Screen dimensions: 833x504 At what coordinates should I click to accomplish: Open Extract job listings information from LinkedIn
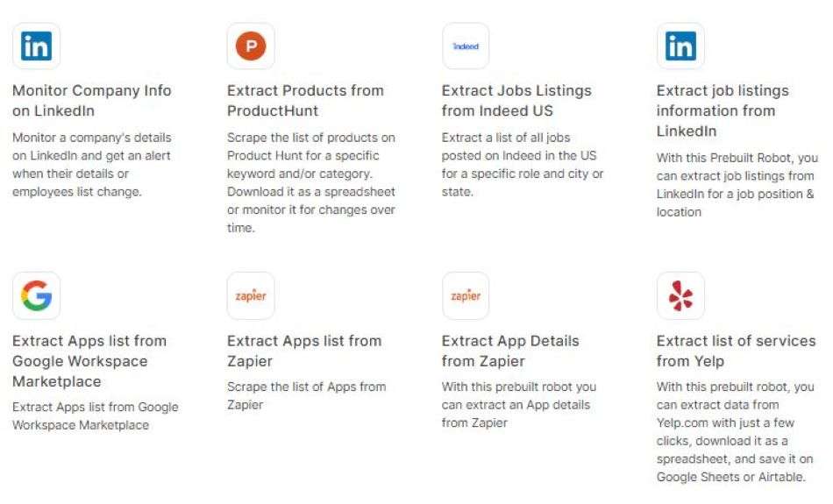click(723, 110)
